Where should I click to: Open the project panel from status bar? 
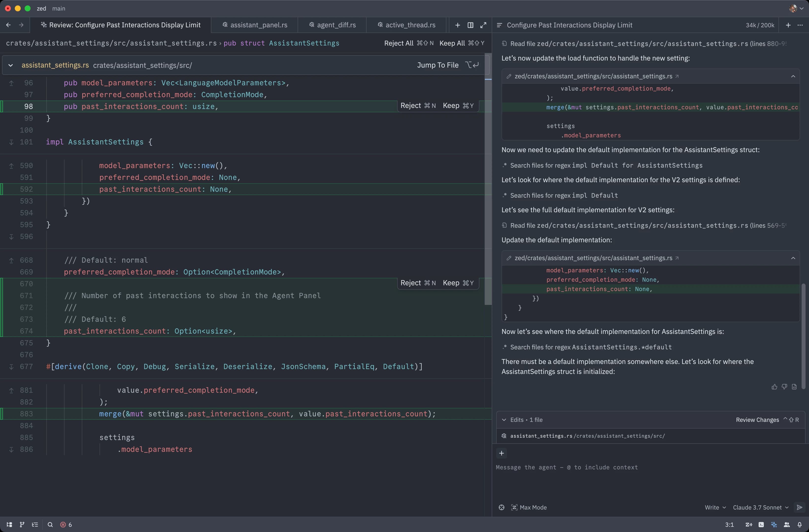click(9, 525)
